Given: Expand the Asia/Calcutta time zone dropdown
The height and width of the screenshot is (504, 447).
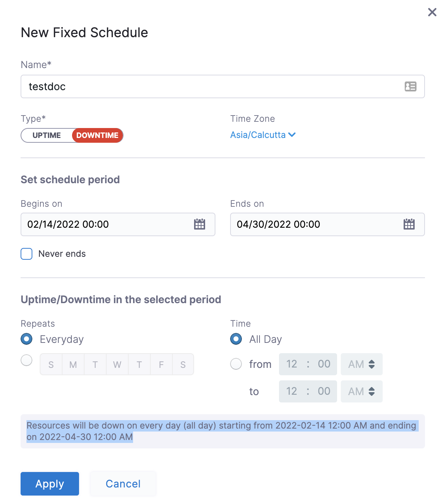Looking at the screenshot, I should (263, 135).
